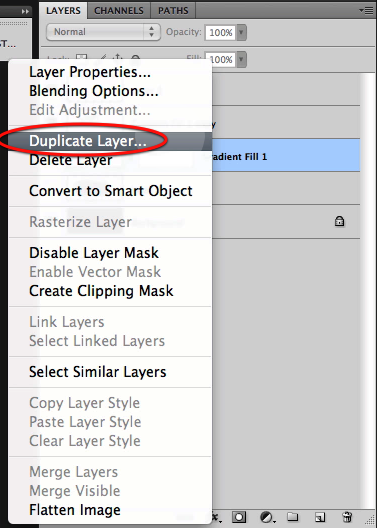Click the Background layer lock icon

click(x=339, y=221)
